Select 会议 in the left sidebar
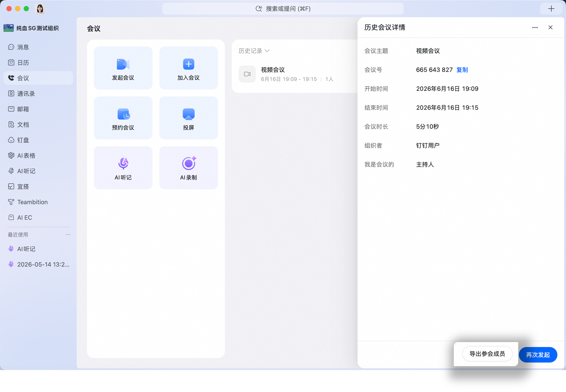This screenshot has width=566, height=392. coord(38,78)
